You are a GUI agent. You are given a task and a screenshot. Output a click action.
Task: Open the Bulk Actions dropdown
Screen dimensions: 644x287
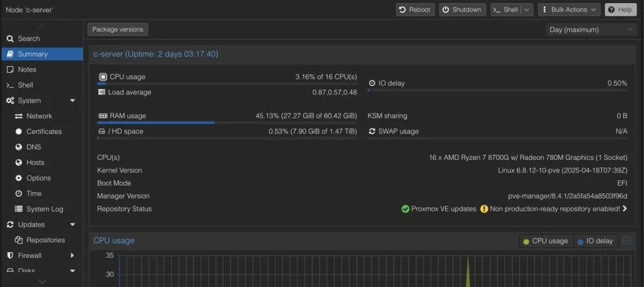[569, 10]
